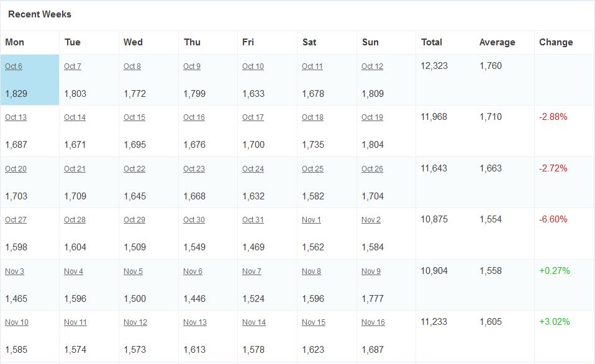Open the Oct 22 day link
The height and width of the screenshot is (364, 595).
(134, 168)
